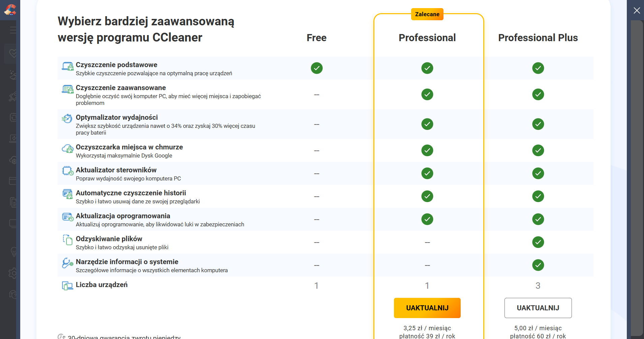644x339 pixels.
Task: Click the Aktualizator sterowników chip icon
Action: coord(67,171)
